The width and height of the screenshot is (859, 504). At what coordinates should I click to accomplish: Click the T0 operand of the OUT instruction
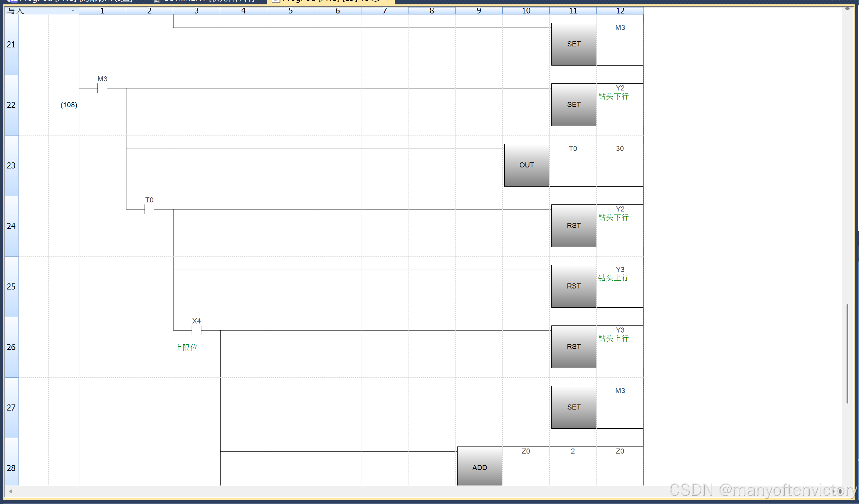point(573,149)
